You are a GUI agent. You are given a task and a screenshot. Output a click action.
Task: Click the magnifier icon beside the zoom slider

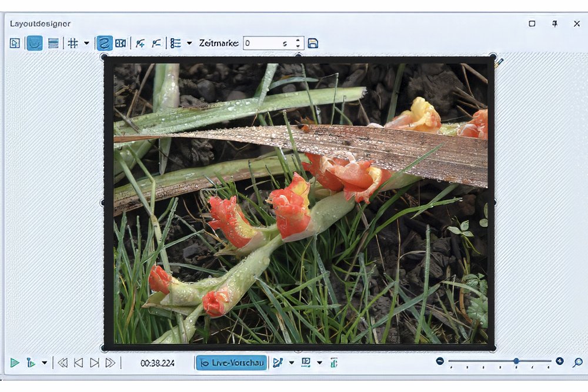577,362
